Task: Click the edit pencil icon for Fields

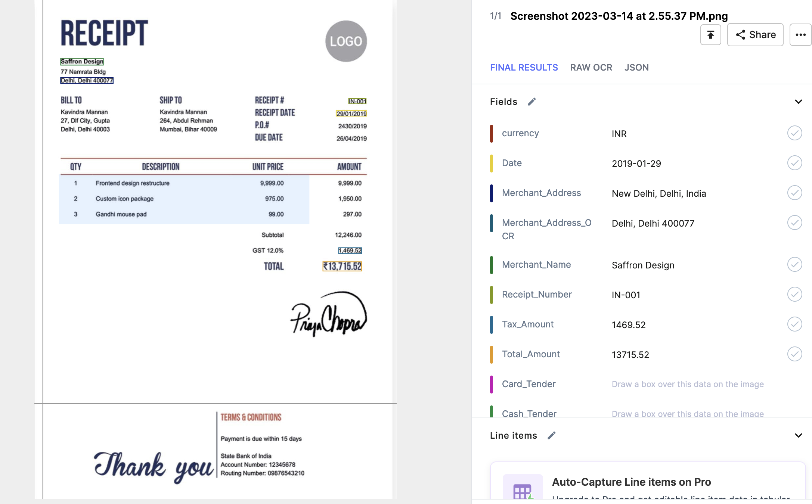Action: 533,102
